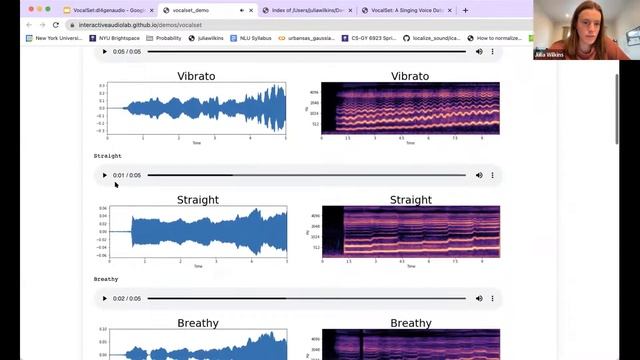Viewport: 640px width, 360px height.
Task: Go back to previous page
Action: (x=29, y=25)
